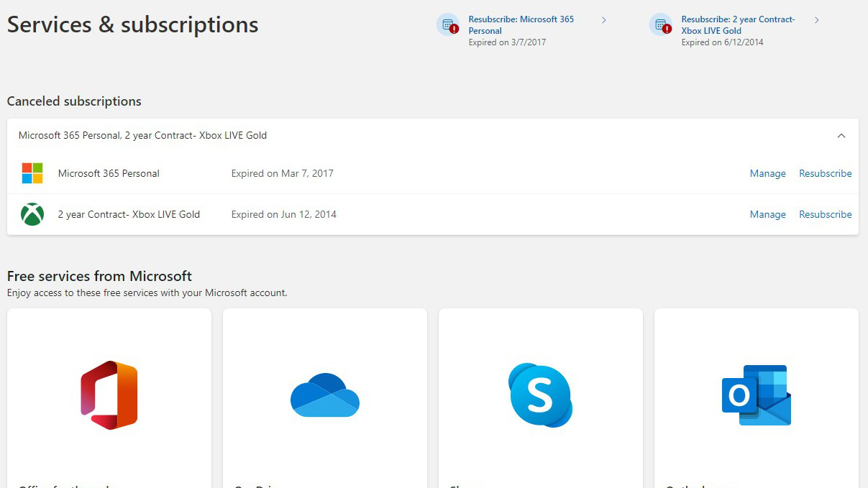The image size is (868, 488).
Task: Click the Office app icon
Action: [x=109, y=395]
